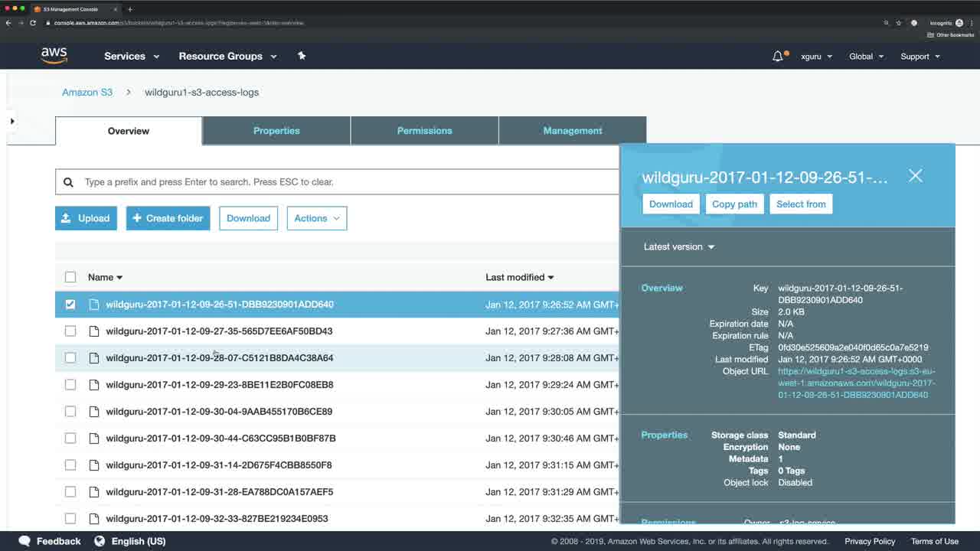Click the file icon for the 09-29-23 log object
Screen dimensions: 980x551
point(94,385)
